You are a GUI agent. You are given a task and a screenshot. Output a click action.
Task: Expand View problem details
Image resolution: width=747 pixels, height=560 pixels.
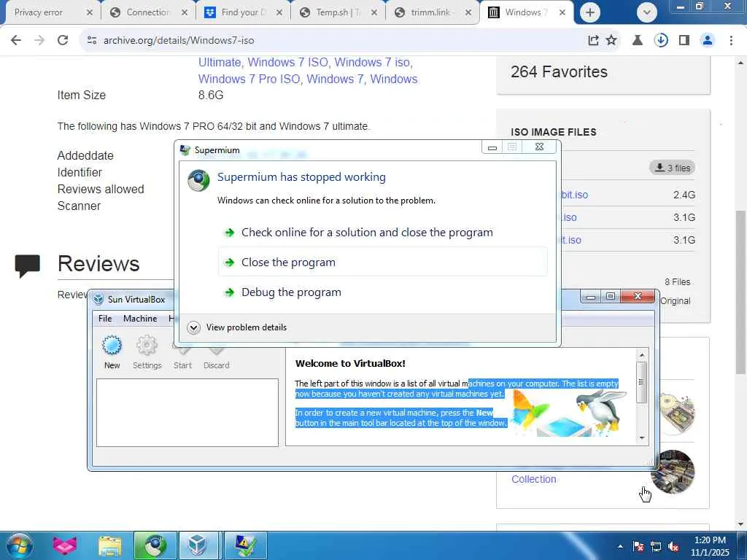tap(237, 327)
